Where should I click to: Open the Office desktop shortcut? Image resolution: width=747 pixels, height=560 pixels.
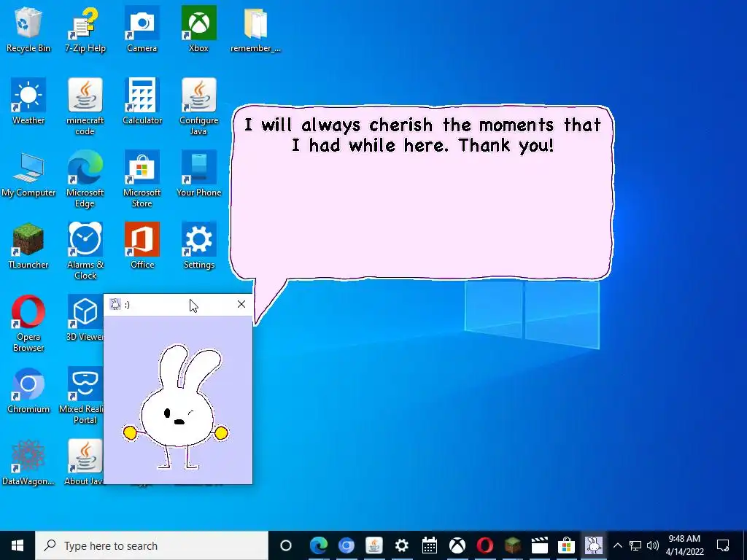pyautogui.click(x=142, y=246)
